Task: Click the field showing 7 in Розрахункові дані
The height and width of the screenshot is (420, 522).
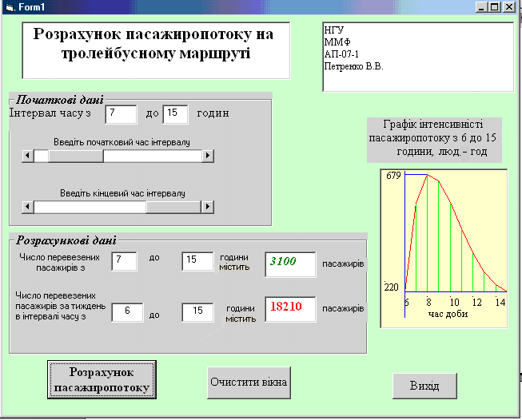Action: coord(124,261)
